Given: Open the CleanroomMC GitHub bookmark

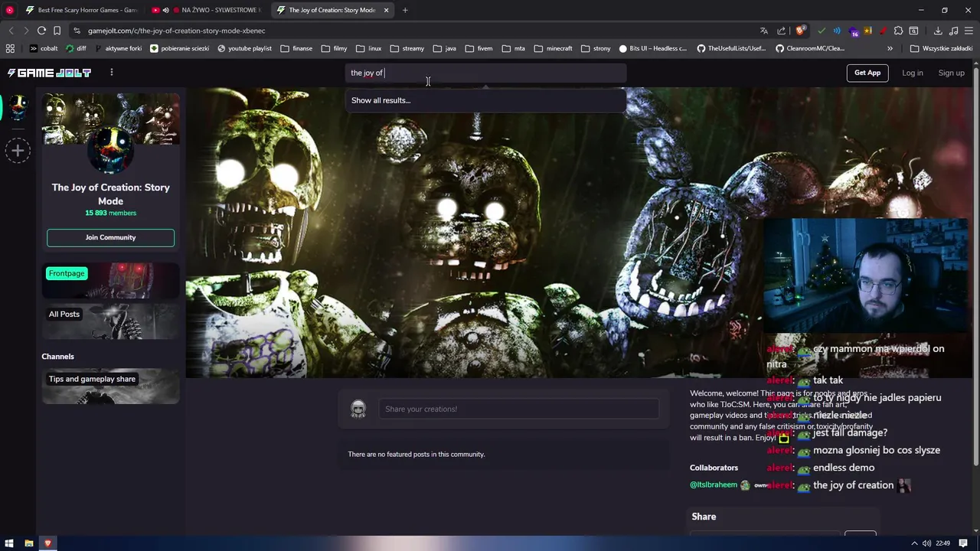Looking at the screenshot, I should [809, 48].
